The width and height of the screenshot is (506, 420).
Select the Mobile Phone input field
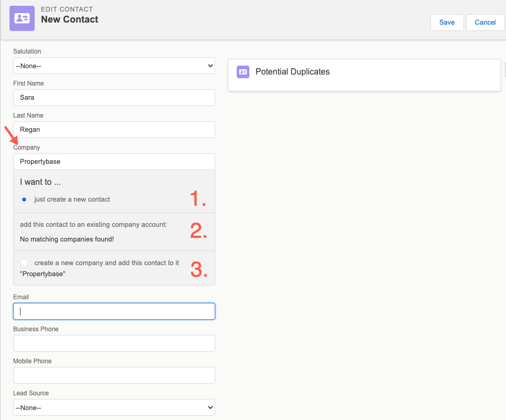click(x=114, y=375)
